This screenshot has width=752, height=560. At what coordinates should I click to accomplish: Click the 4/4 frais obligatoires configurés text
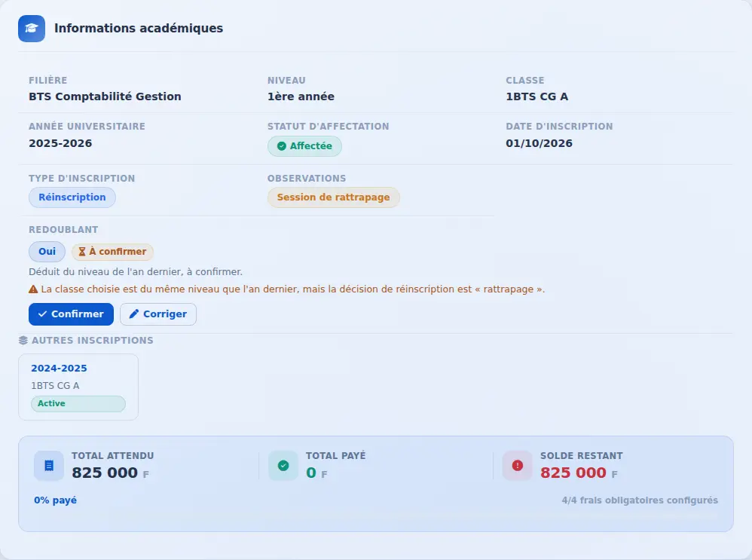point(640,500)
